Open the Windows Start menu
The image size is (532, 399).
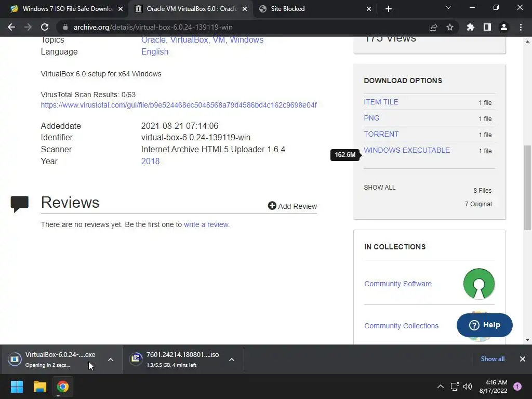pyautogui.click(x=17, y=387)
